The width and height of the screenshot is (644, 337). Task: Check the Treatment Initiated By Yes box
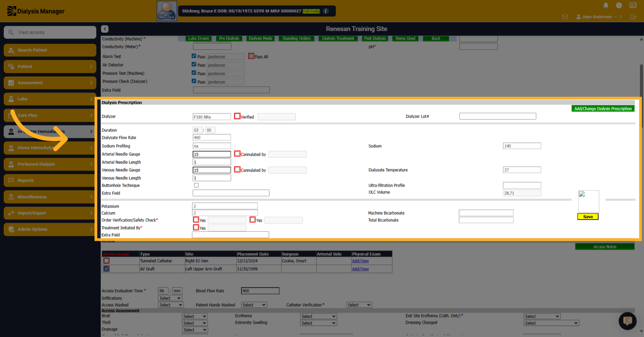(x=196, y=227)
